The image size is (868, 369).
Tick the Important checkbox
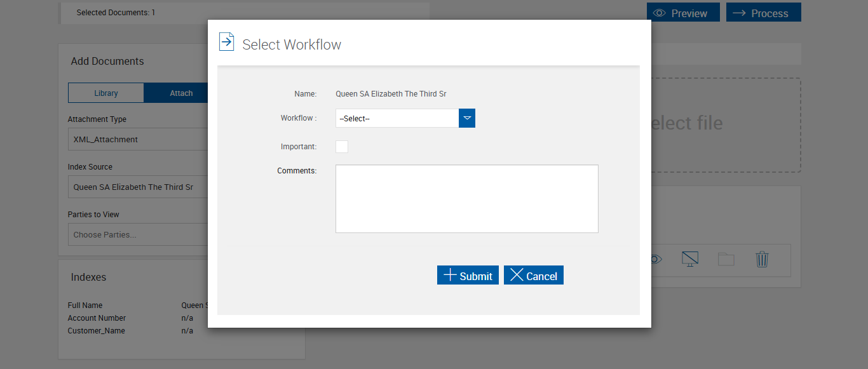point(342,147)
